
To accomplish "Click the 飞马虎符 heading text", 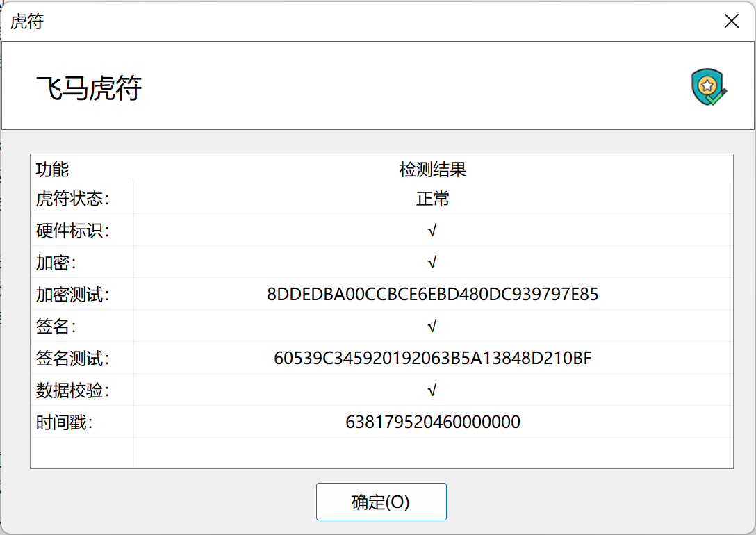I will point(89,88).
